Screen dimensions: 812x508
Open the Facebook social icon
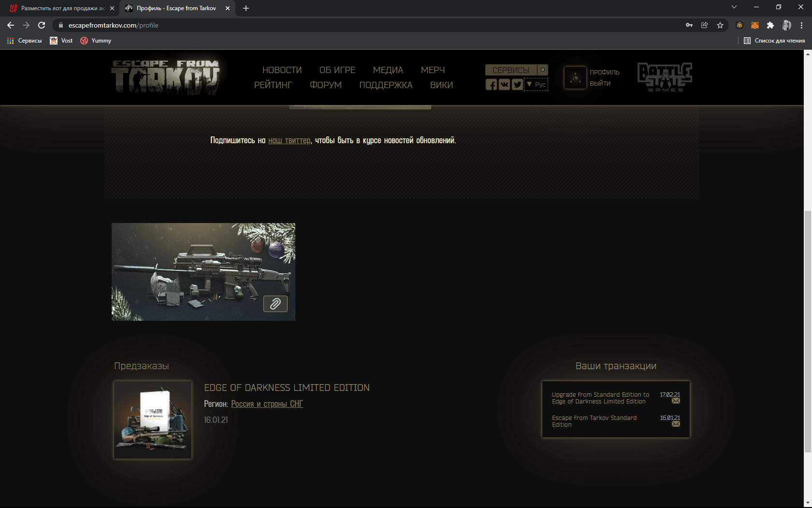pyautogui.click(x=491, y=85)
